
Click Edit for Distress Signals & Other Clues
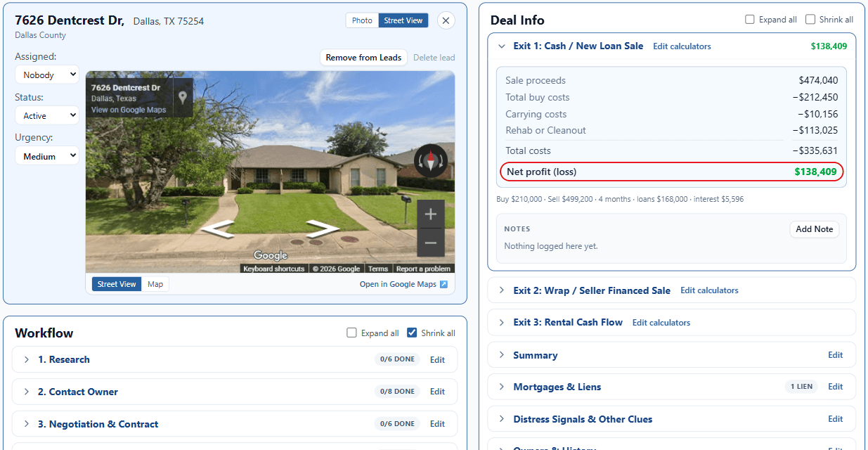pyautogui.click(x=835, y=419)
